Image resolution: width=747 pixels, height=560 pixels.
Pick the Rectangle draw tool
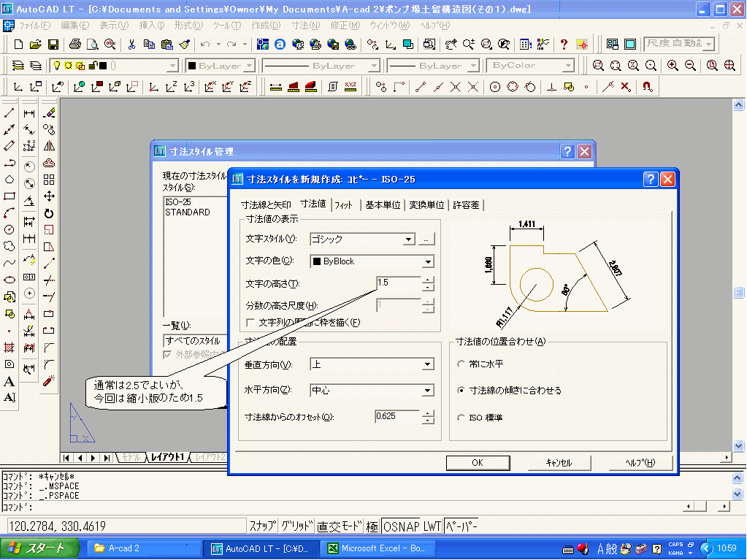click(9, 196)
